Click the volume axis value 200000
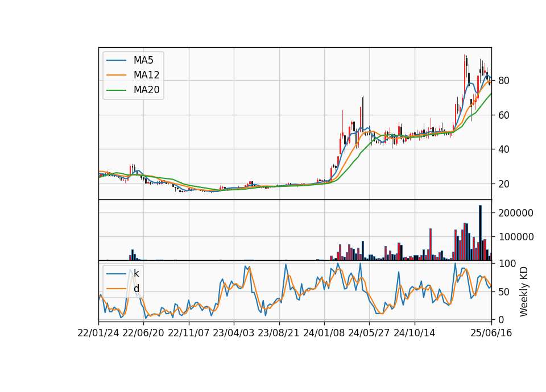546x392 pixels. (x=516, y=213)
